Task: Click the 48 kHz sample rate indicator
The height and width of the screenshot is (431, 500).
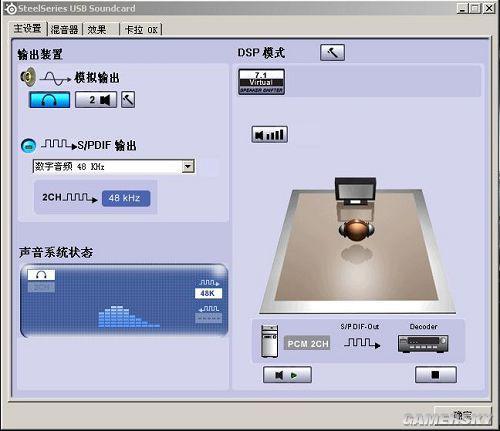Action: [x=126, y=198]
